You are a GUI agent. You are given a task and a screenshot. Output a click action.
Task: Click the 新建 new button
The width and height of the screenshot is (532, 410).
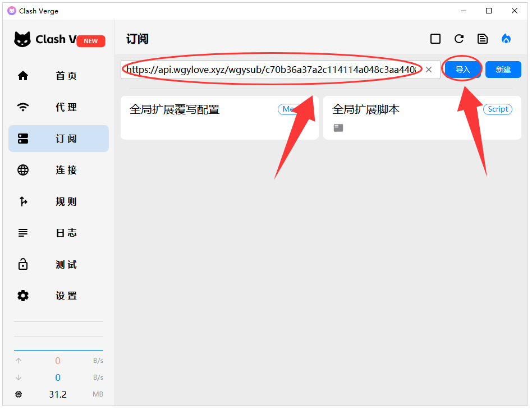coord(503,70)
